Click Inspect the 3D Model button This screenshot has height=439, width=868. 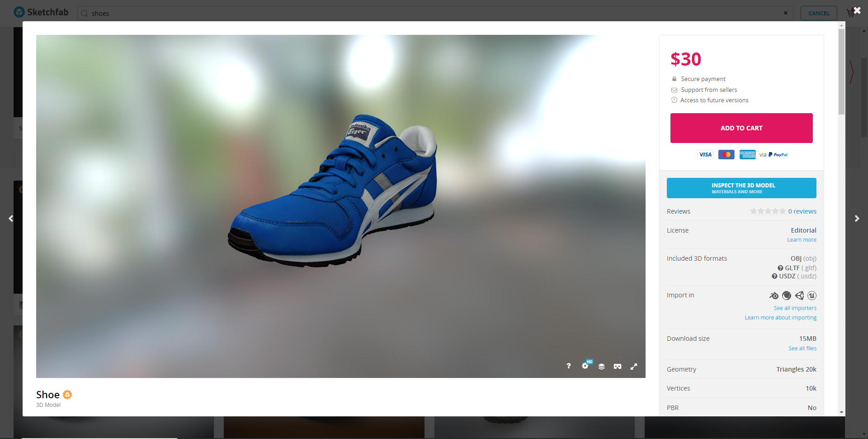741,188
